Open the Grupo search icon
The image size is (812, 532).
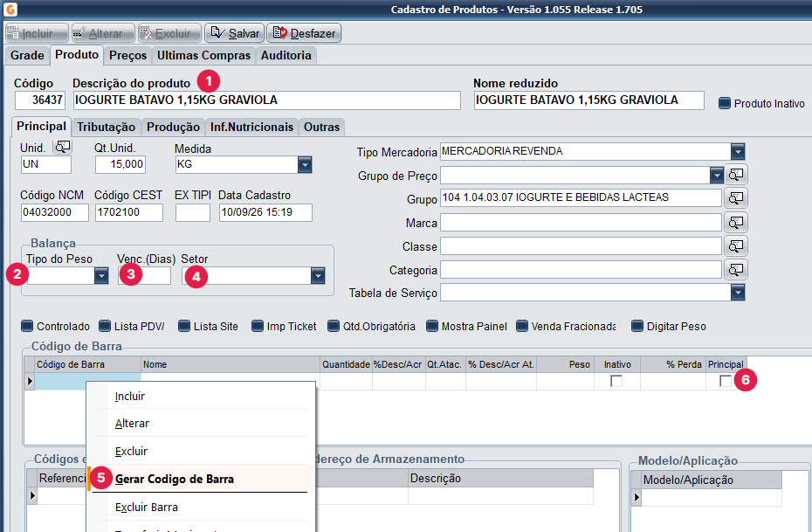tap(736, 198)
